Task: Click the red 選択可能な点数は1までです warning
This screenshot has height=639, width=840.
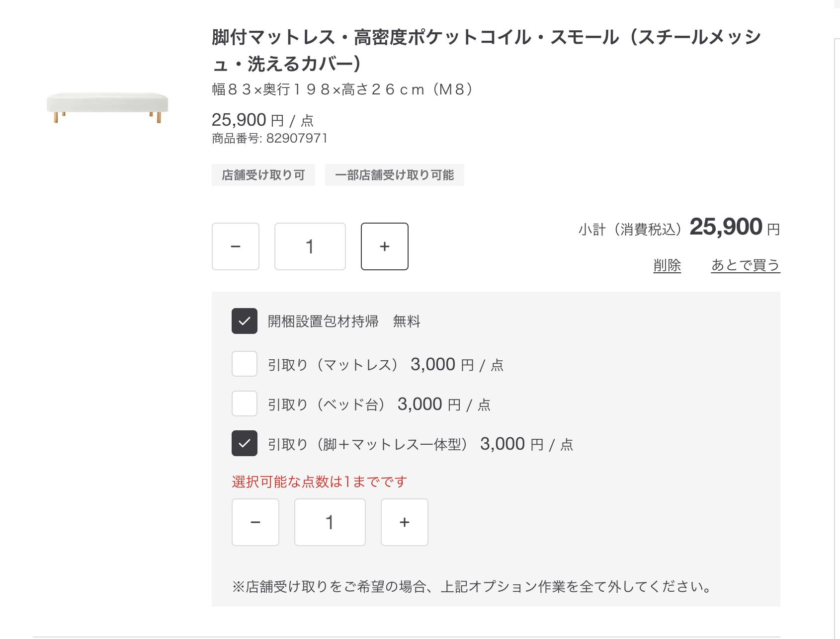Action: [319, 481]
